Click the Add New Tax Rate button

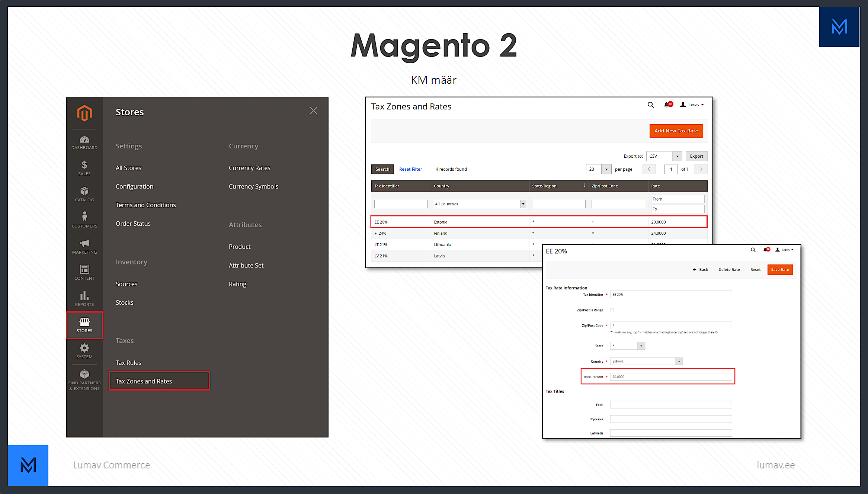coord(676,131)
